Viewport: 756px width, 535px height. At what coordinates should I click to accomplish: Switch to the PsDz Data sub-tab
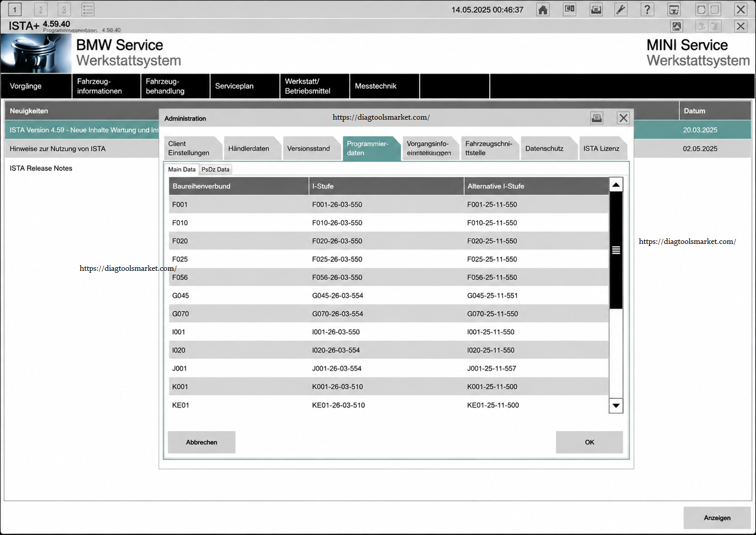point(215,169)
